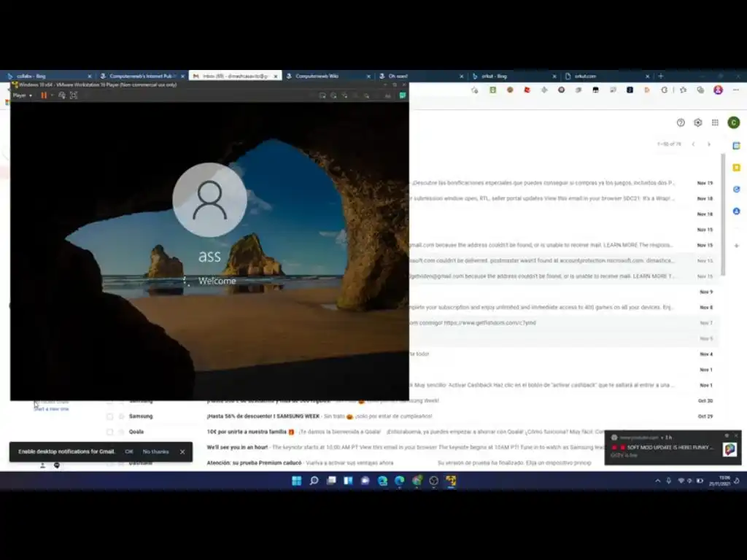The width and height of the screenshot is (747, 560).
Task: Click No thanks on notifications prompt
Action: click(x=156, y=451)
